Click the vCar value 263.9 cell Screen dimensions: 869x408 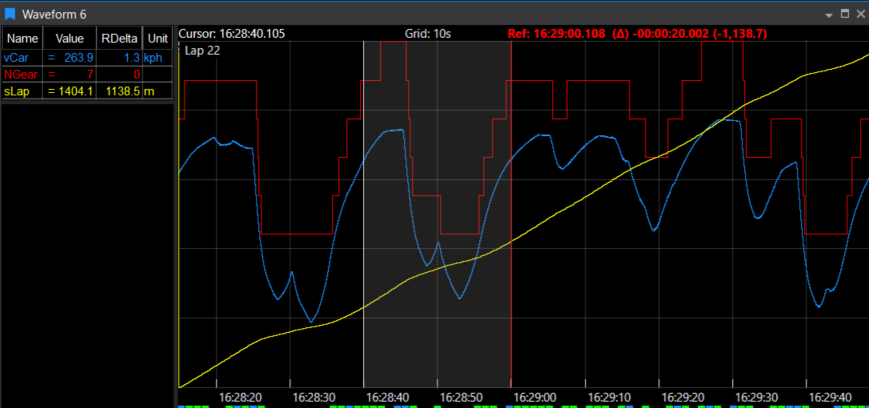tap(77, 58)
